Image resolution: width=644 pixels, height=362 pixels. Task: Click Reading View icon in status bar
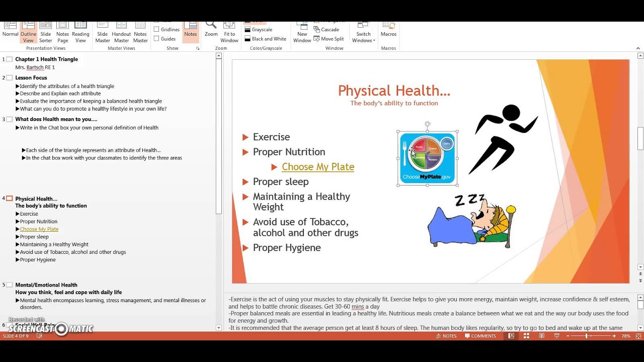pyautogui.click(x=541, y=336)
